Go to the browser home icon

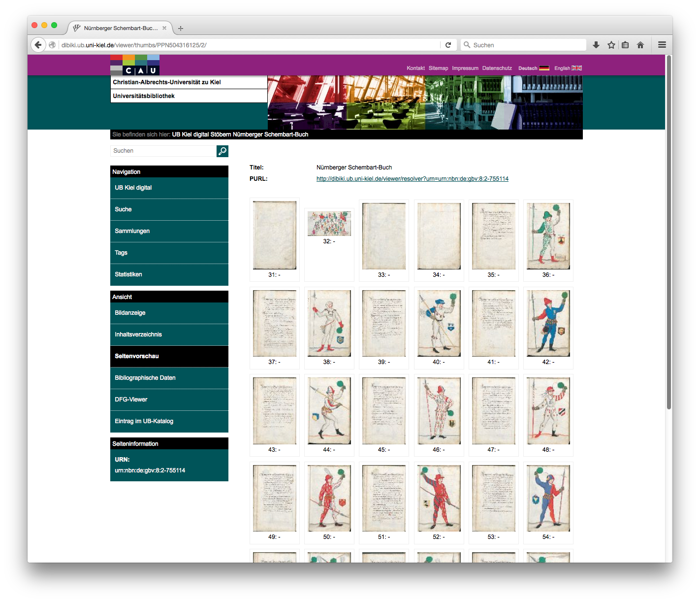click(640, 45)
